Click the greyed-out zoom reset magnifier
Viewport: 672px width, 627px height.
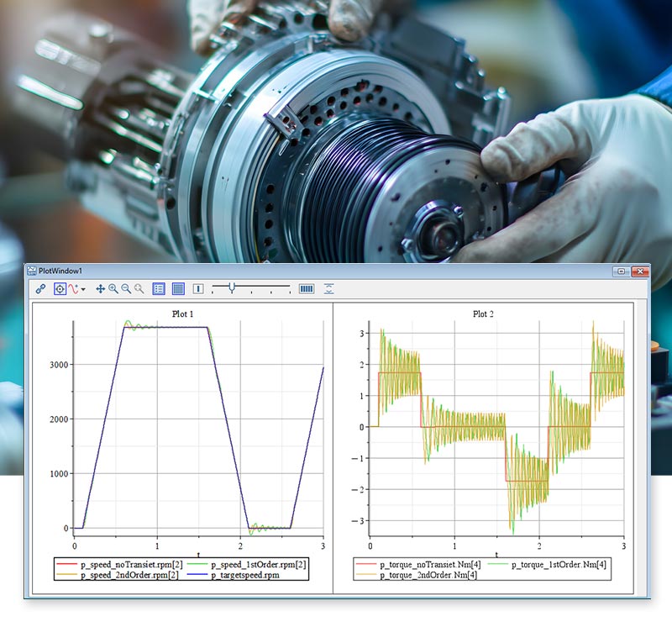pos(139,288)
